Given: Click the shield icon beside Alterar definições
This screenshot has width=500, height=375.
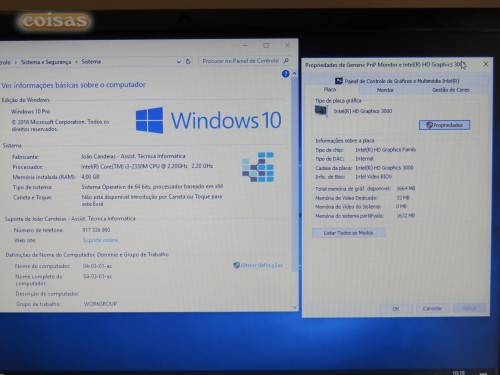Looking at the screenshot, I should click(236, 265).
